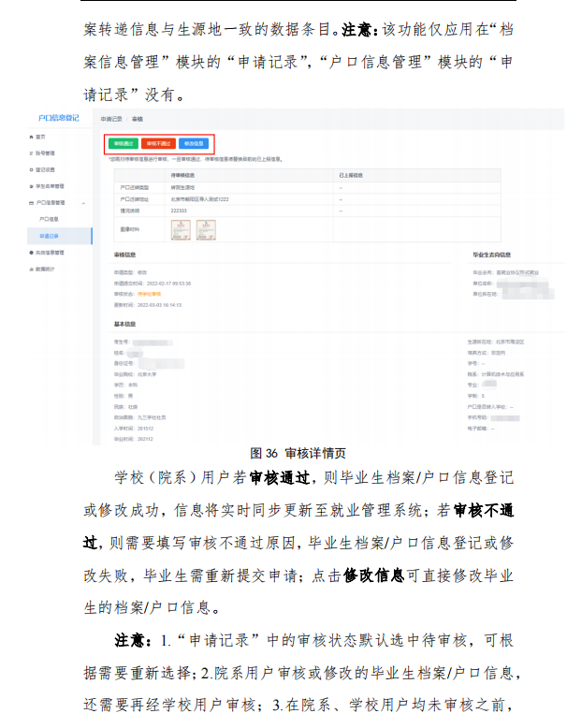Viewport: 567px width, 728px height.
Task: Click the 审核 breadcrumb item
Action: pos(138,120)
